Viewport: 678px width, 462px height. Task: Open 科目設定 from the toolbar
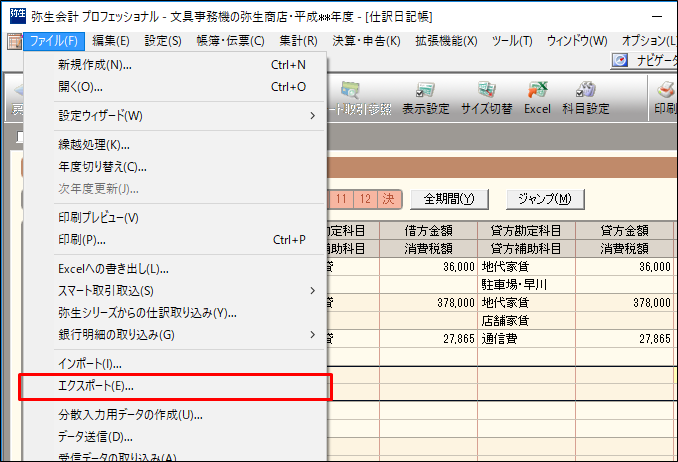click(586, 98)
